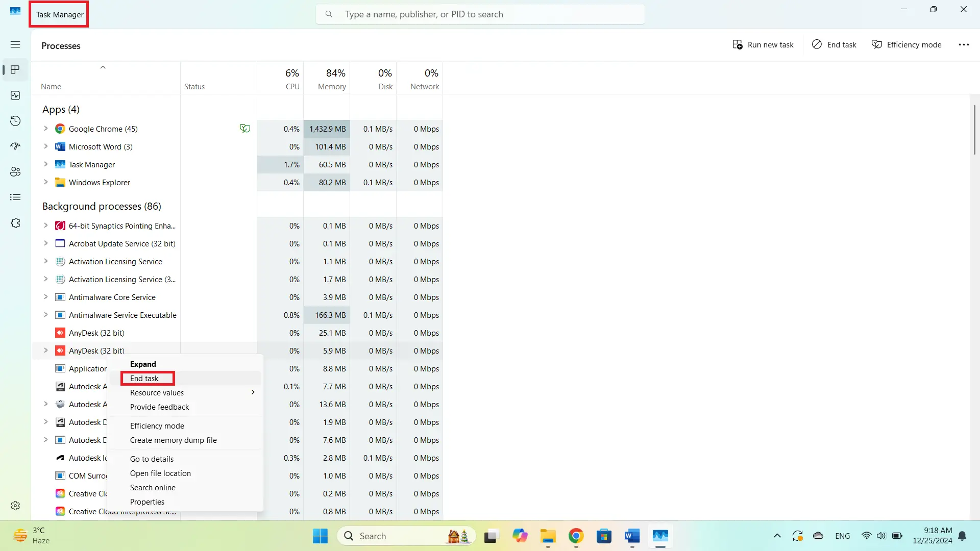Viewport: 980px width, 551px height.
Task: Open Services from the sidebar
Action: click(15, 223)
